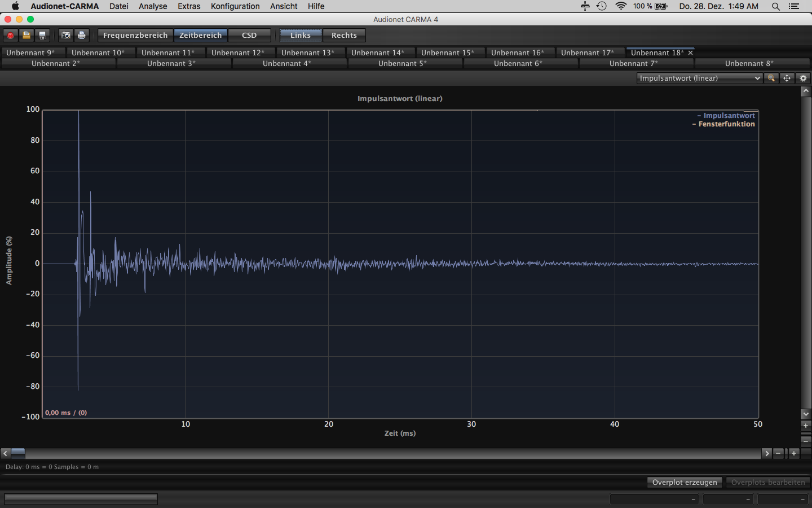Image resolution: width=812 pixels, height=508 pixels.
Task: Open graph settings via the gear icon
Action: [804, 78]
